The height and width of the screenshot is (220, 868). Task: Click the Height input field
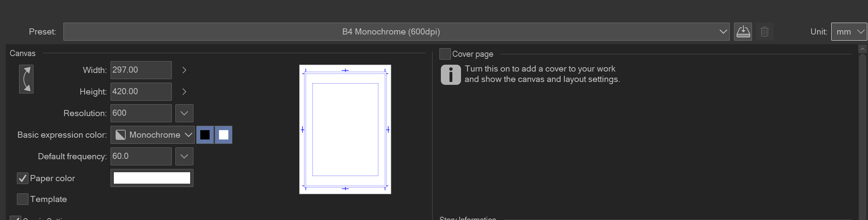pos(141,92)
